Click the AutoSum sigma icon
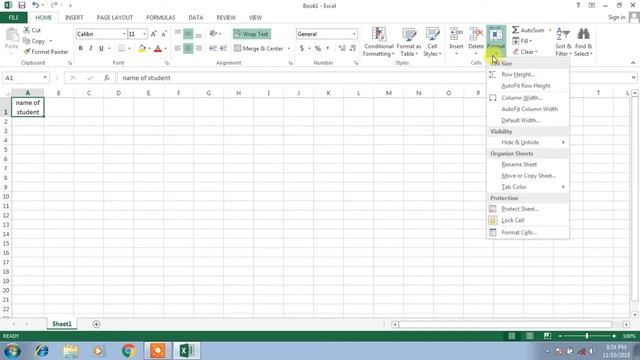This screenshot has height=360, width=640. pos(516,30)
